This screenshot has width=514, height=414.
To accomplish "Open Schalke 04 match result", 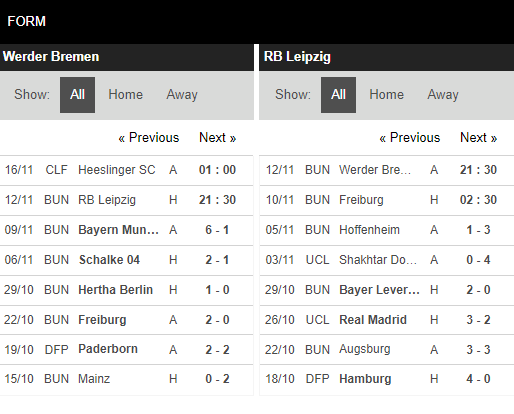I will [x=217, y=260].
